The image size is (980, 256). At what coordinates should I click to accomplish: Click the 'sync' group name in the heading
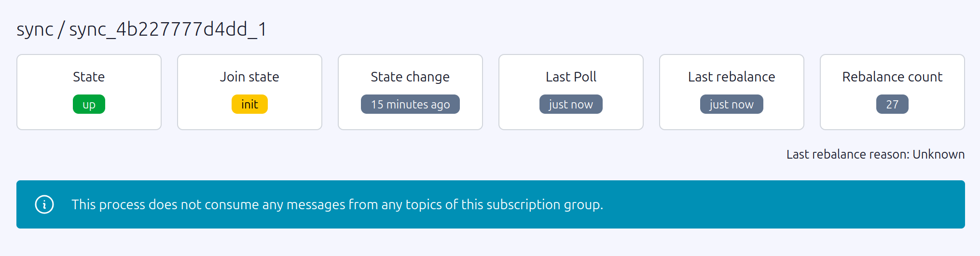tap(35, 30)
